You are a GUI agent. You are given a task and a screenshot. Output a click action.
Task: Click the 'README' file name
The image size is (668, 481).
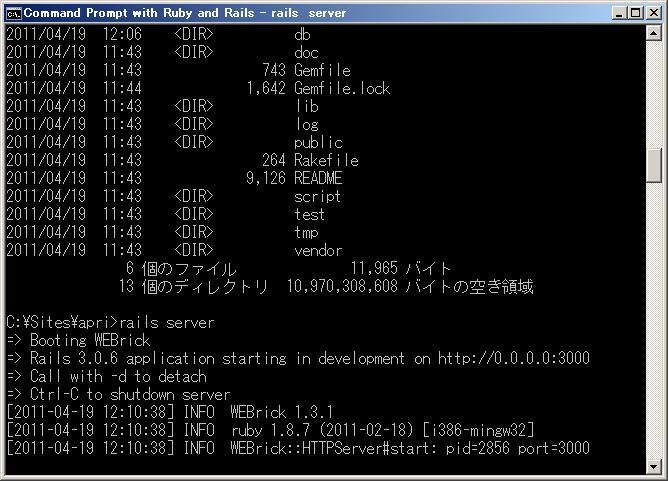point(318,178)
